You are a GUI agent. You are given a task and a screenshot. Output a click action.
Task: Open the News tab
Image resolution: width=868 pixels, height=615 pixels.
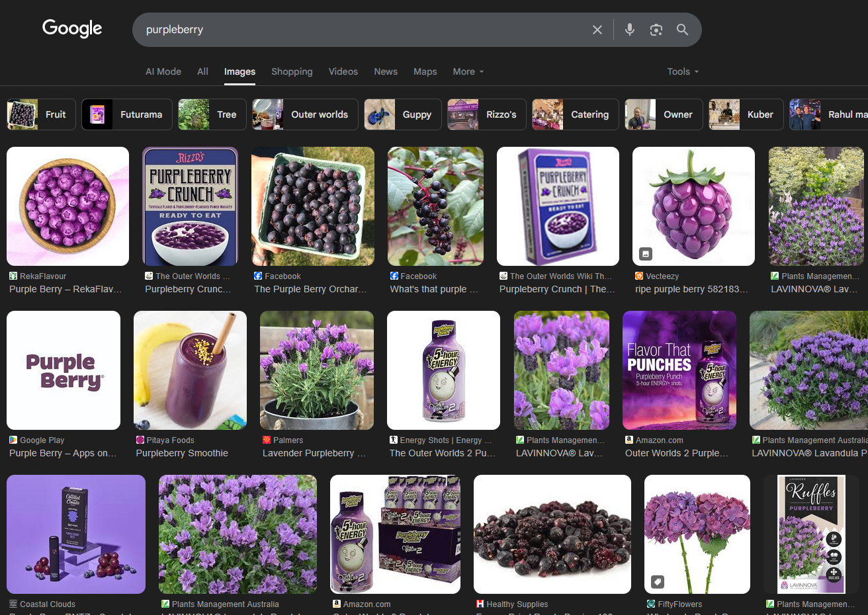(x=386, y=71)
